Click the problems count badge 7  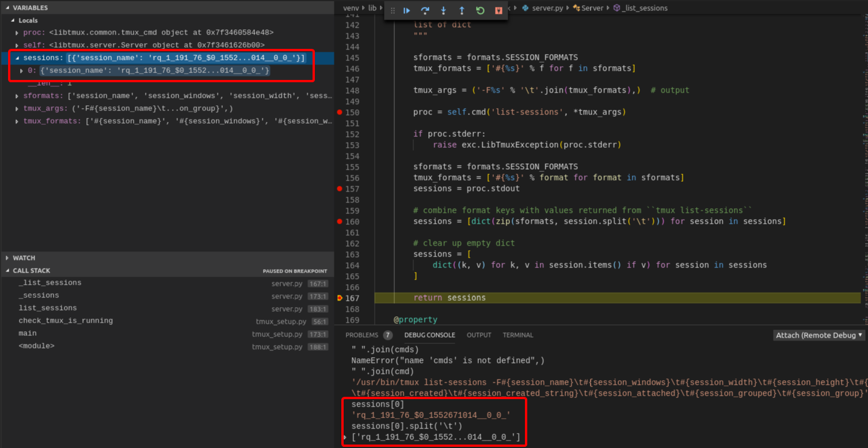(x=388, y=335)
